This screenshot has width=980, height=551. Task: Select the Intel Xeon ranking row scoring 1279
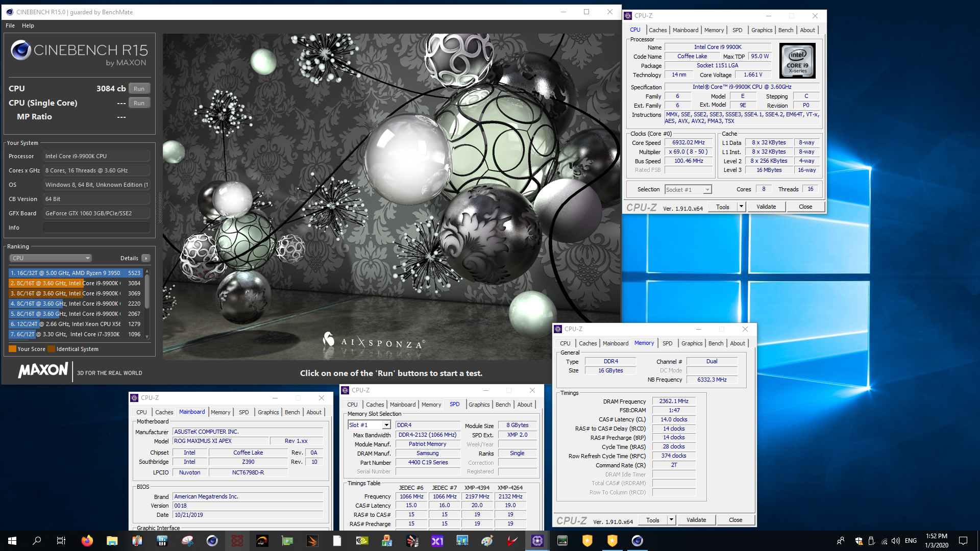(x=75, y=324)
